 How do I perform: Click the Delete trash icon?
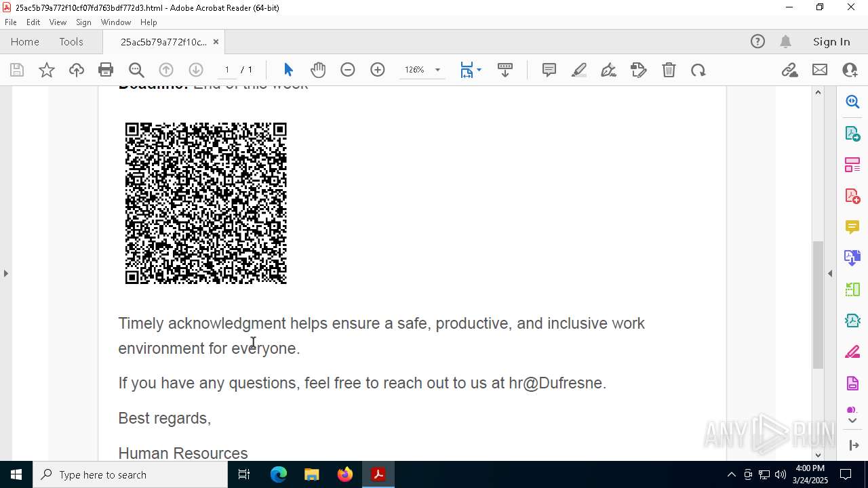[x=669, y=70]
